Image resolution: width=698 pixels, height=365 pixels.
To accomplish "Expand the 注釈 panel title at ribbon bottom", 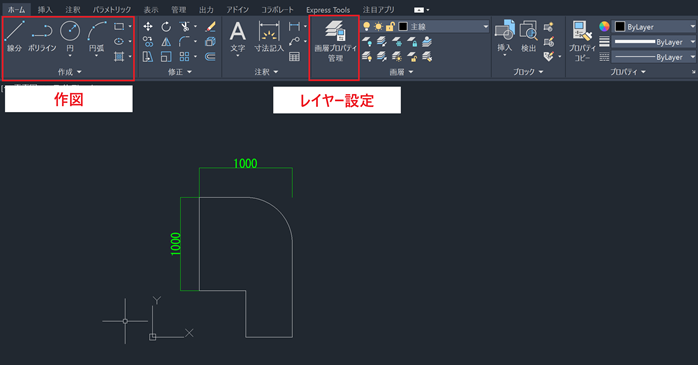I will [x=266, y=72].
